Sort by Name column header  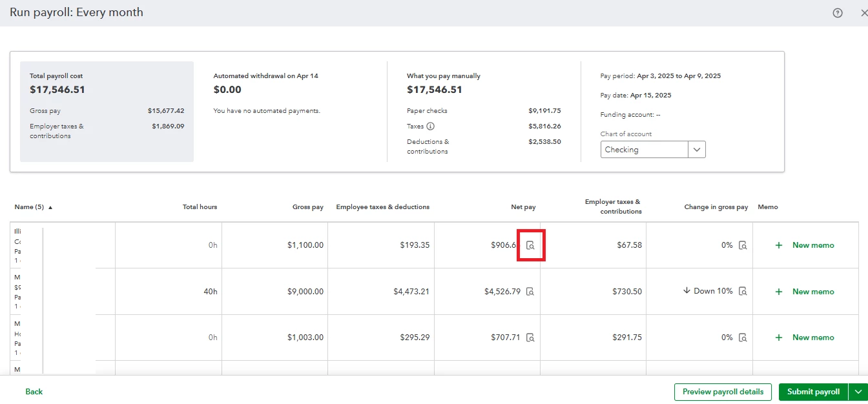click(x=34, y=207)
